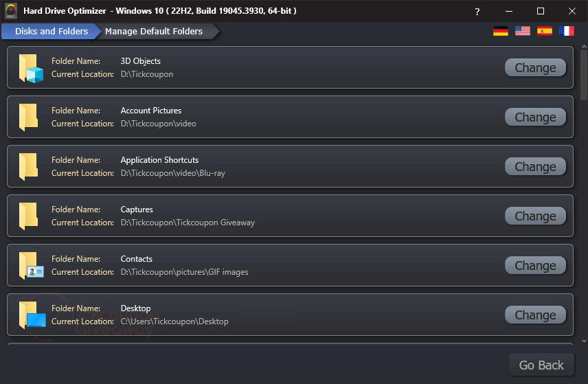This screenshot has width=588, height=384.
Task: Click the Go Back button
Action: [x=541, y=365]
